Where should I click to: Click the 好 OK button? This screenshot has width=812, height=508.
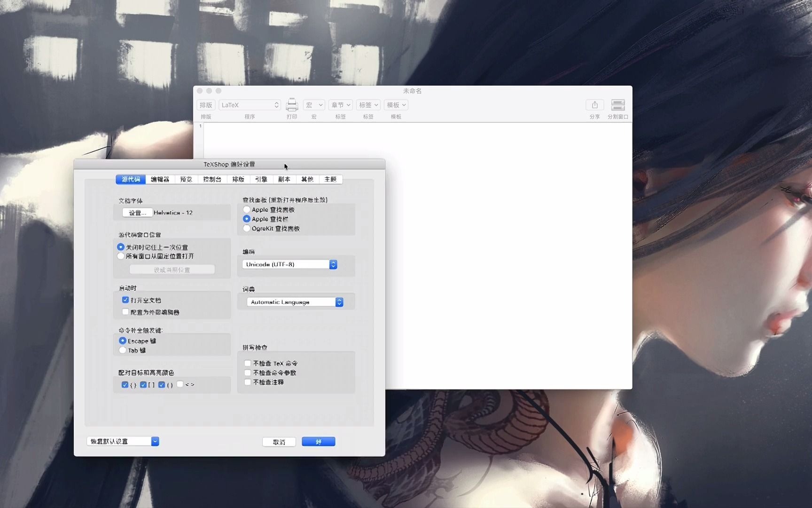319,442
